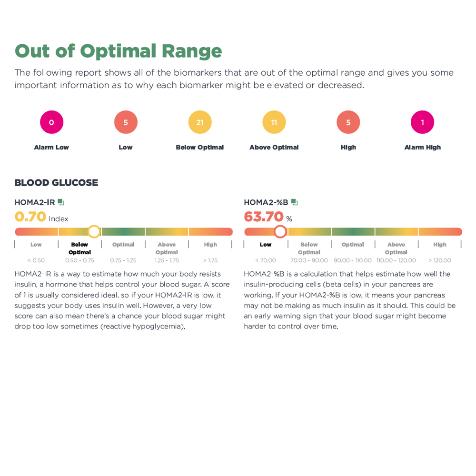Click the Low count circle showing 5

point(126,122)
